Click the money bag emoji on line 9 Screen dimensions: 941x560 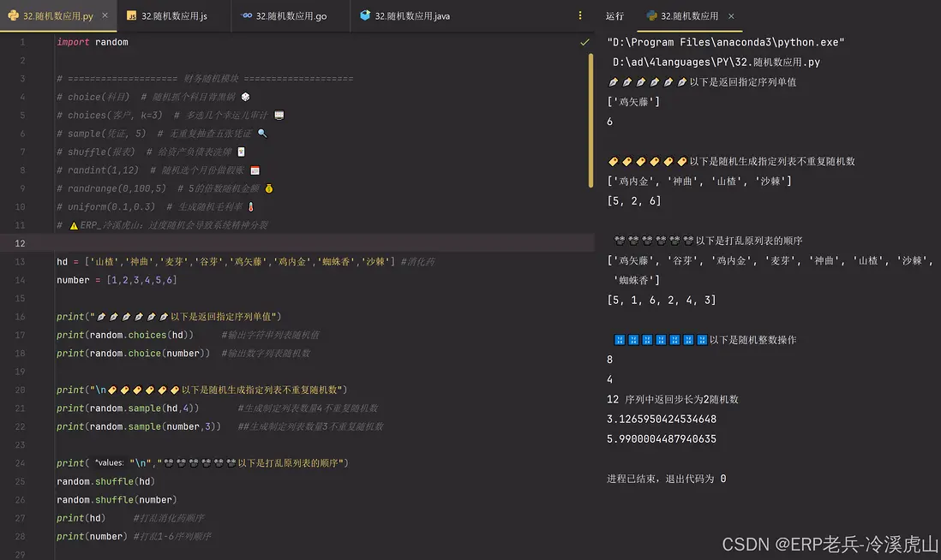pyautogui.click(x=269, y=188)
